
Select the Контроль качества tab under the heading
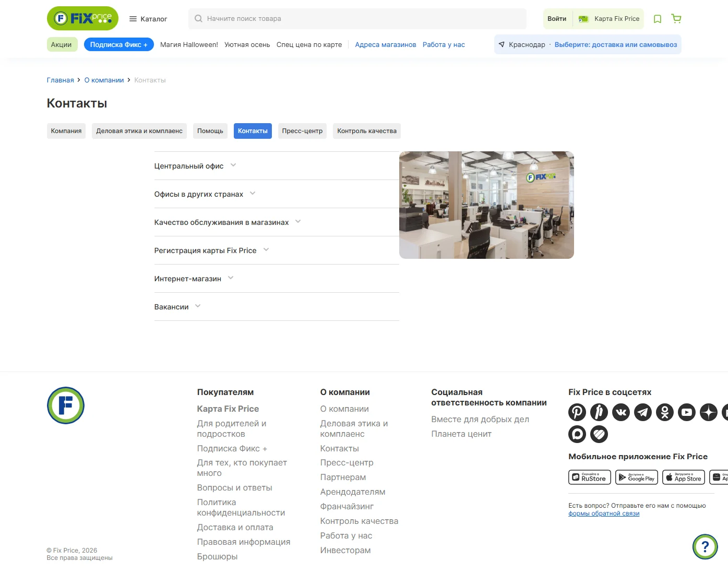pyautogui.click(x=367, y=131)
